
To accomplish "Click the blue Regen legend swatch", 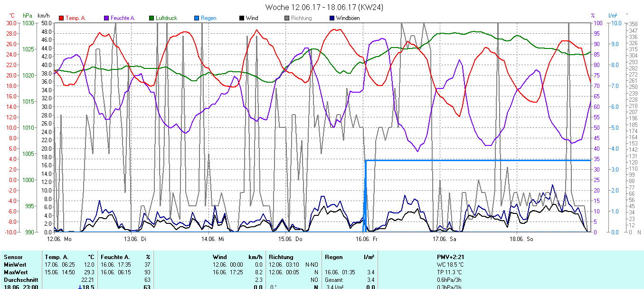I will [x=197, y=18].
